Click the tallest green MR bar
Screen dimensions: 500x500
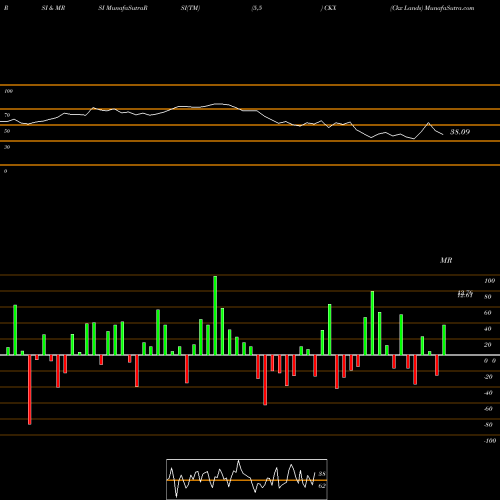coord(215,315)
